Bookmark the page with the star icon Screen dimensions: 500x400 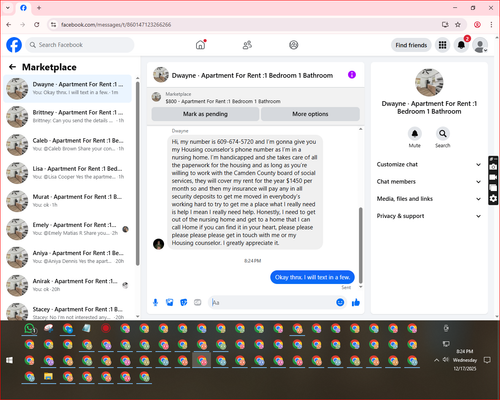click(x=458, y=24)
